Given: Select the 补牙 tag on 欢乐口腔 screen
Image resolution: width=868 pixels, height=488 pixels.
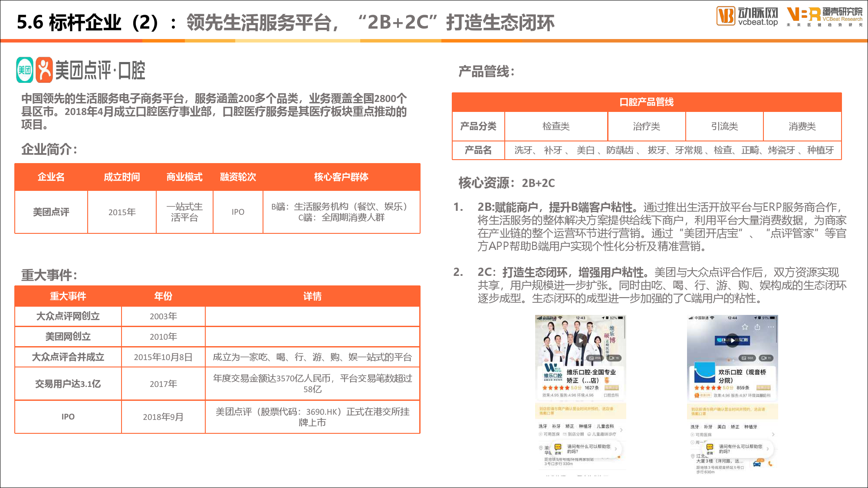Looking at the screenshot, I should point(708,427).
